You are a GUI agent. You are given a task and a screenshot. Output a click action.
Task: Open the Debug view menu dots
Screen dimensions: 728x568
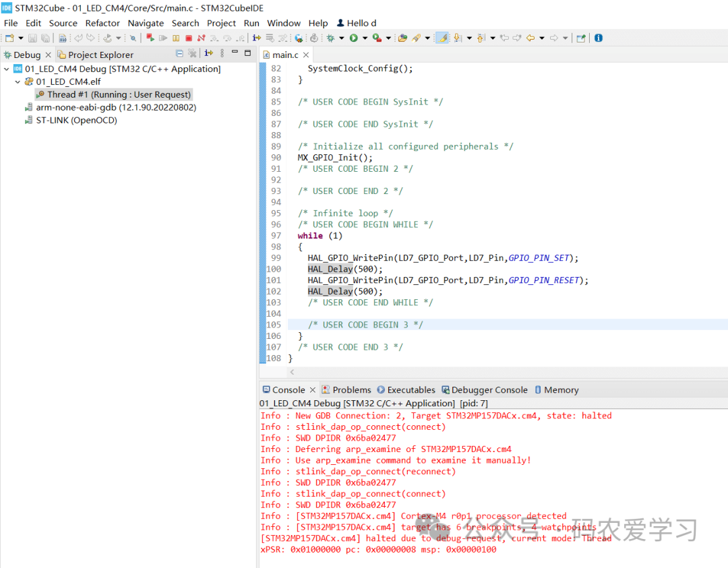222,53
